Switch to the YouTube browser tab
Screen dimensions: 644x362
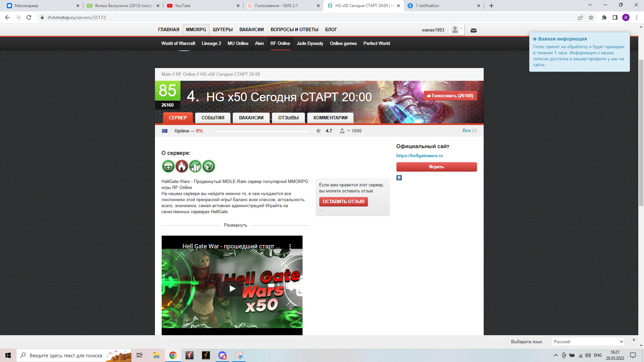tap(203, 6)
